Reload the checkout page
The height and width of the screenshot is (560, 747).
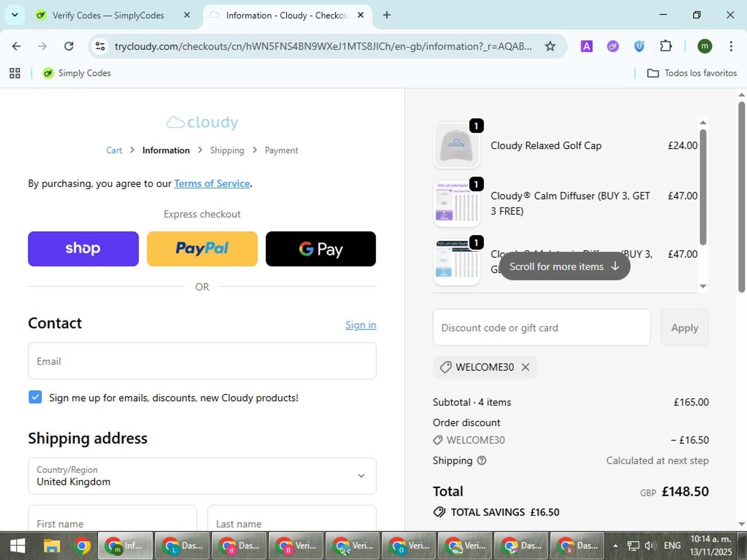pyautogui.click(x=69, y=46)
